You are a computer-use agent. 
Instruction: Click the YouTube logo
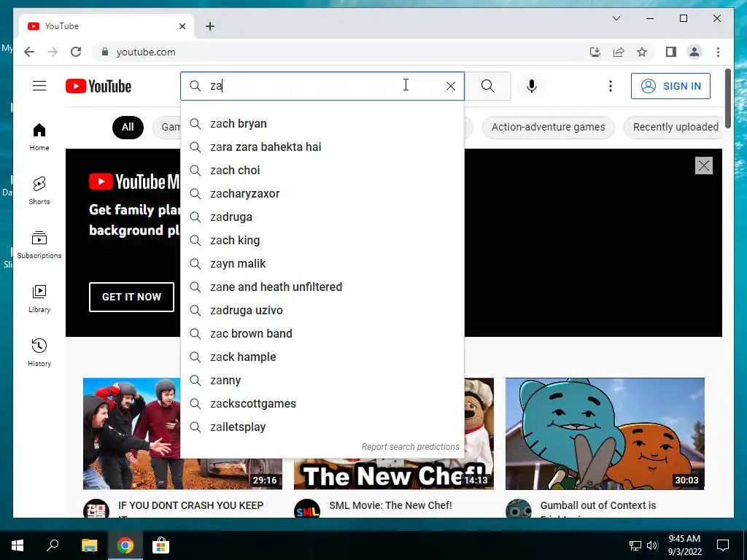98,86
